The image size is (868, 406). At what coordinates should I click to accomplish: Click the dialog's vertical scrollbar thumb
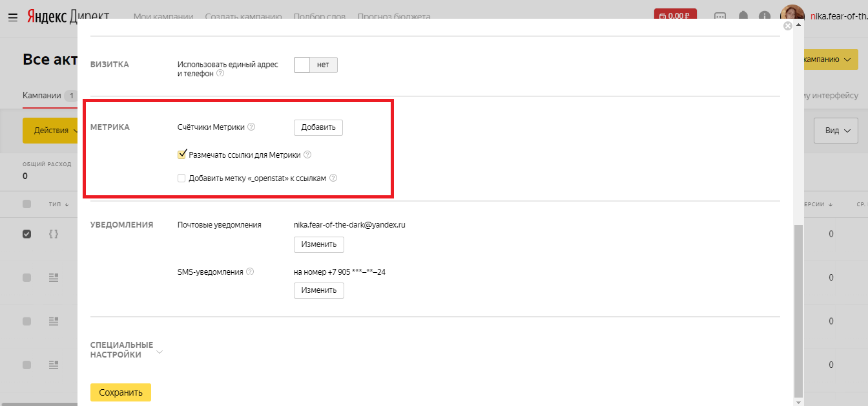coord(798,310)
